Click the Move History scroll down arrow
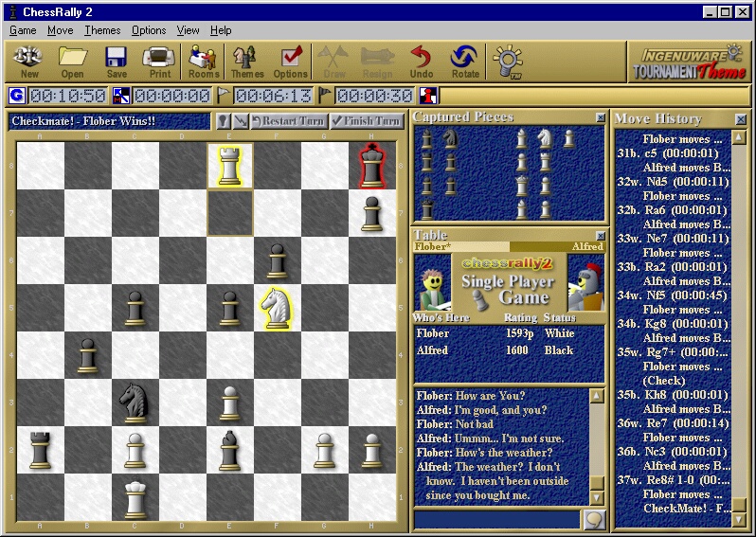The width and height of the screenshot is (756, 537). (x=739, y=520)
